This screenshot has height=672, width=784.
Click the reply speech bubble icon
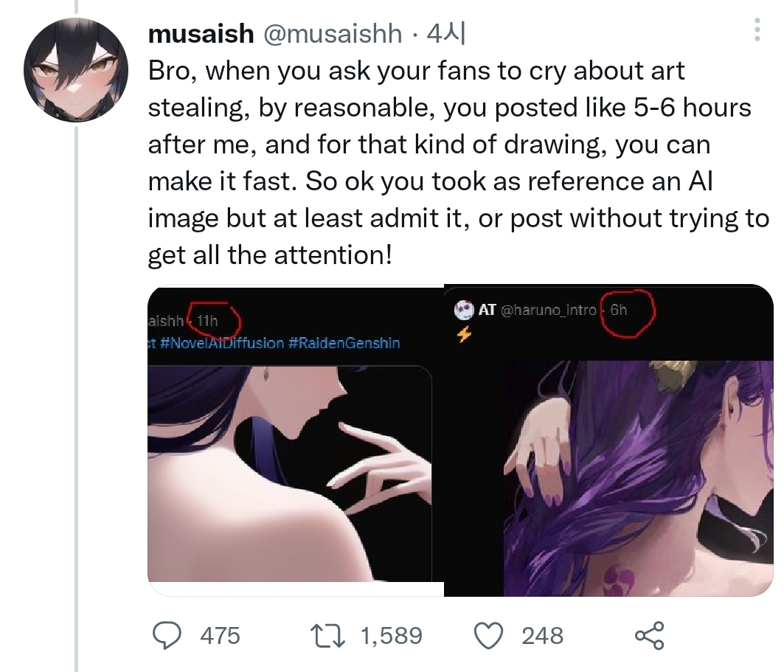pyautogui.click(x=168, y=635)
